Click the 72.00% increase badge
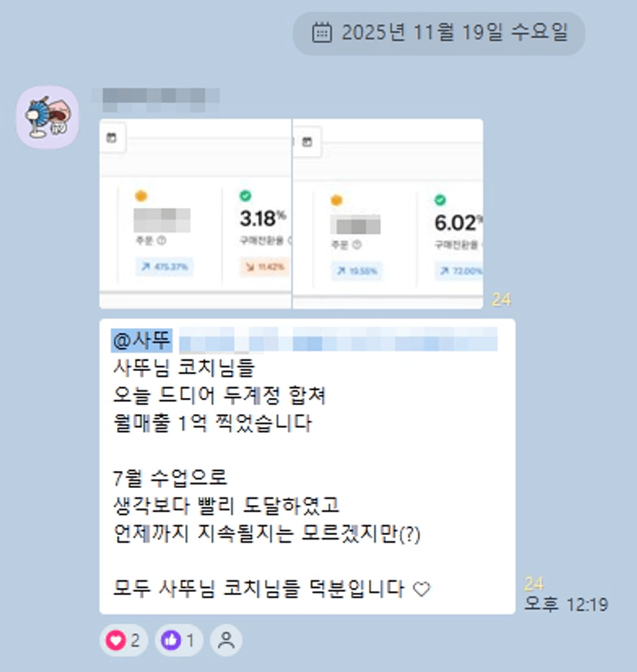Viewport: 637px width, 672px height. click(459, 270)
